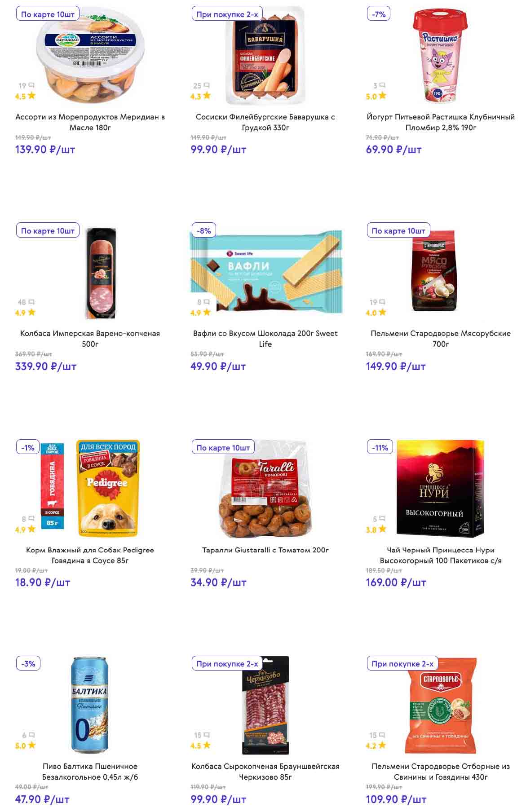Click the Принцесса Нури tea box image
This screenshot has width=526, height=812.
440,488
